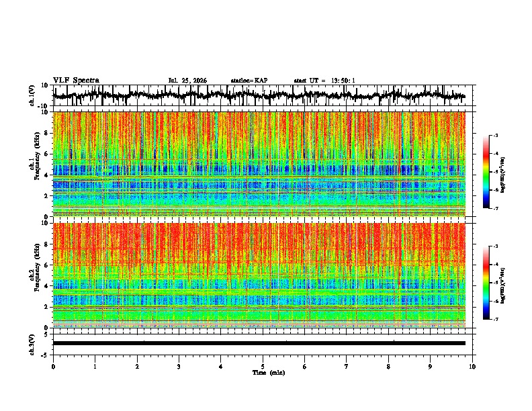The height and width of the screenshot is (411, 532).
Task: Click the 'Time (min)' axis label
Action: [x=269, y=373]
